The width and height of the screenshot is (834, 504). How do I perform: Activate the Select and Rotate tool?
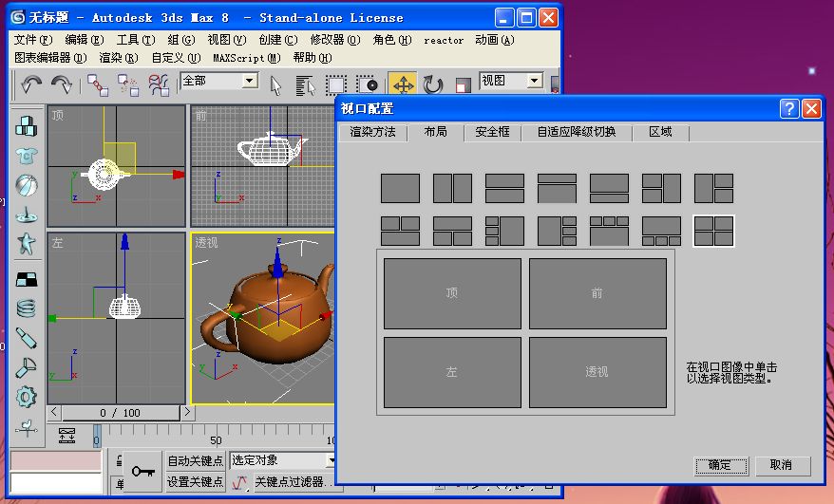[x=433, y=85]
